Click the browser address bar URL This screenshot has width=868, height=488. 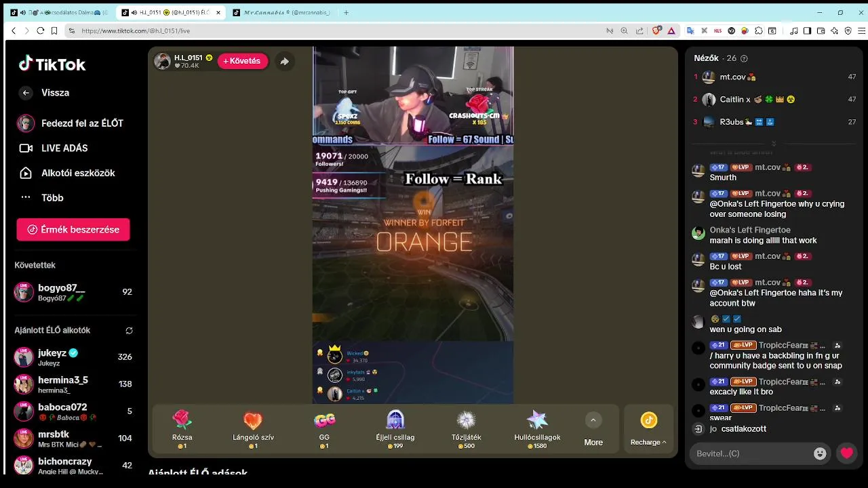[136, 30]
